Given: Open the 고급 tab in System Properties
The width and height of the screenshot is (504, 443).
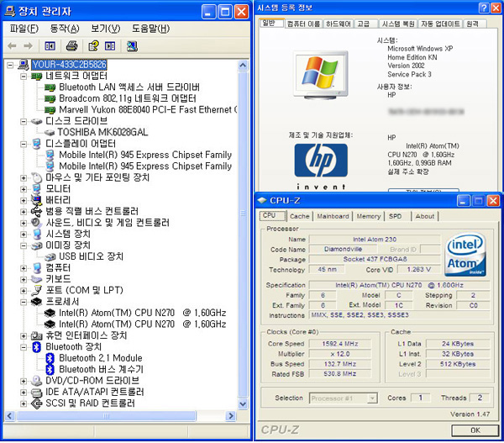Looking at the screenshot, I should coord(365,24).
